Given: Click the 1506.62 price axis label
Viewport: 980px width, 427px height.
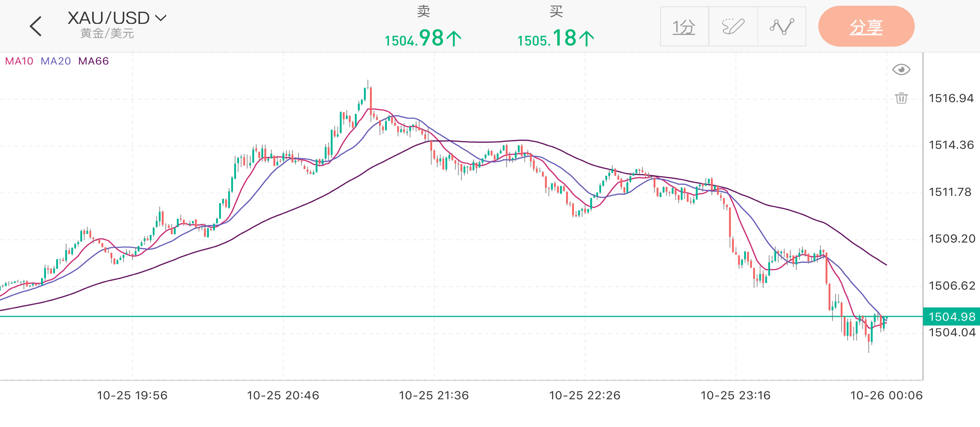Looking at the screenshot, I should (952, 285).
